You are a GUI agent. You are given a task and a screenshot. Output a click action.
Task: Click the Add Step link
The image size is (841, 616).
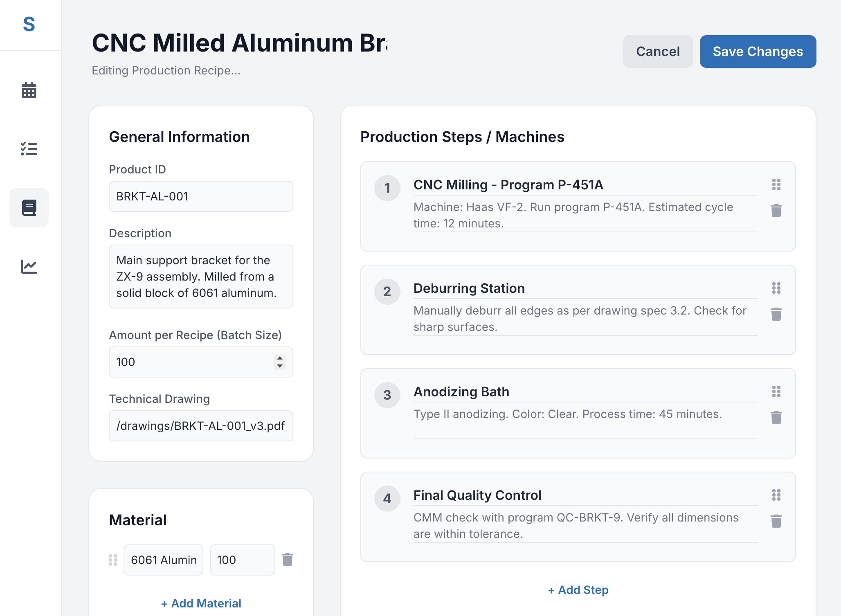coord(578,590)
